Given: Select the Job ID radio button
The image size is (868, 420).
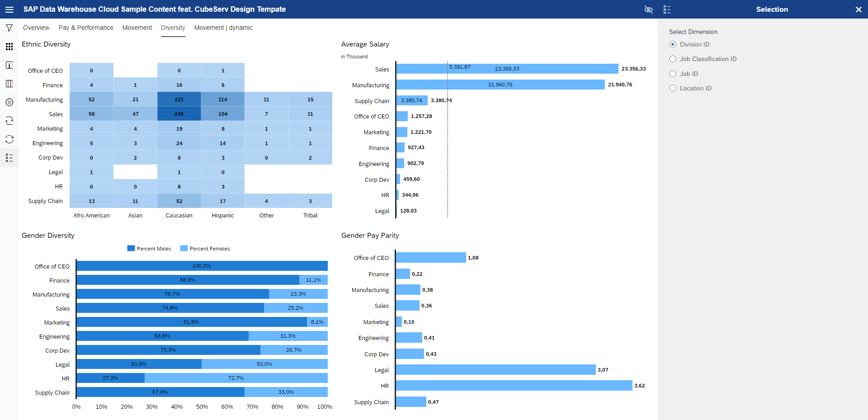Looking at the screenshot, I should point(673,74).
